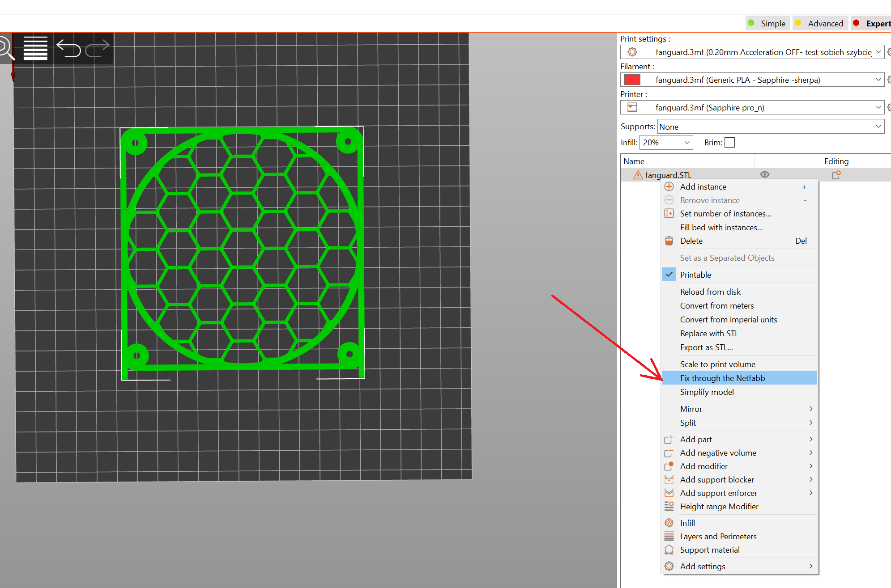Click Convert from imperial units
The width and height of the screenshot is (891, 588).
[729, 319]
